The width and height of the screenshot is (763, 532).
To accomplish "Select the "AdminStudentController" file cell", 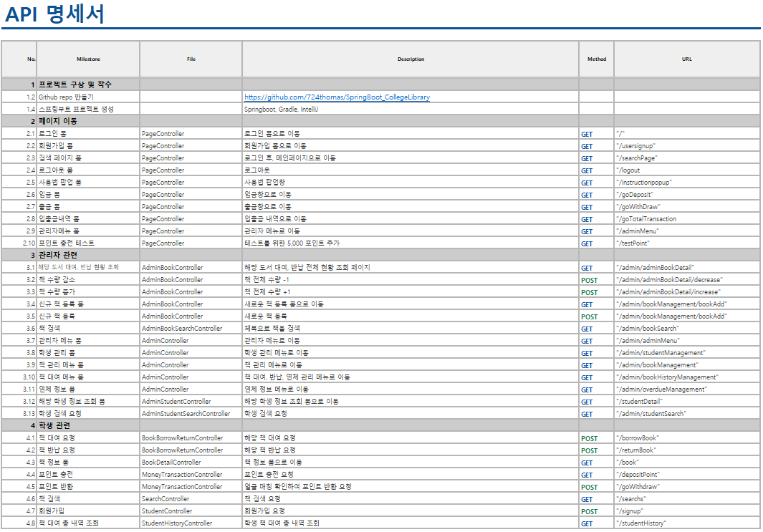I will coord(191,401).
